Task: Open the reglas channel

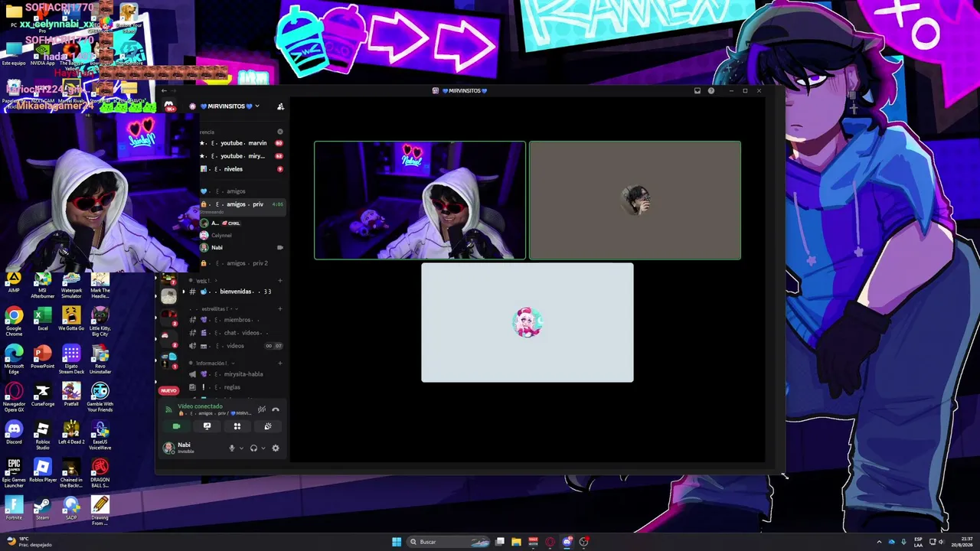Action: click(236, 387)
